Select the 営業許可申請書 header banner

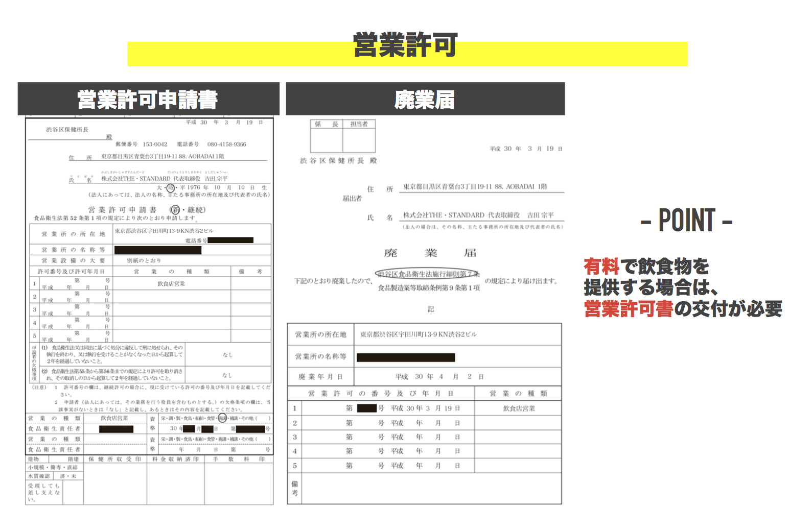(148, 99)
